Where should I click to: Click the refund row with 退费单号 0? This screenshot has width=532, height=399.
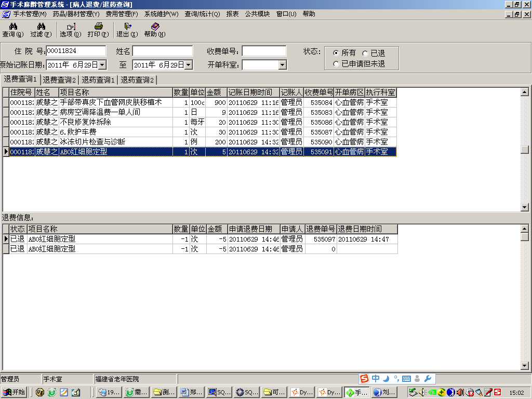point(200,249)
